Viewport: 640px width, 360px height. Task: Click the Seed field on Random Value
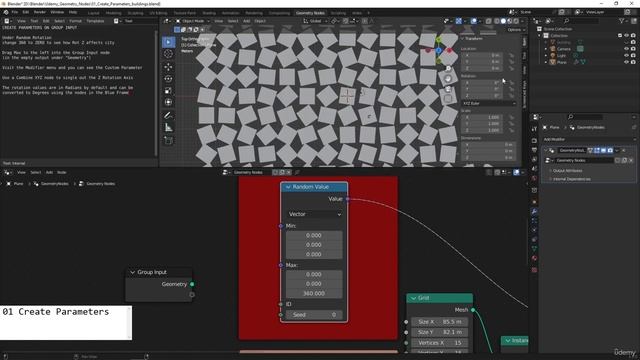[x=314, y=315]
